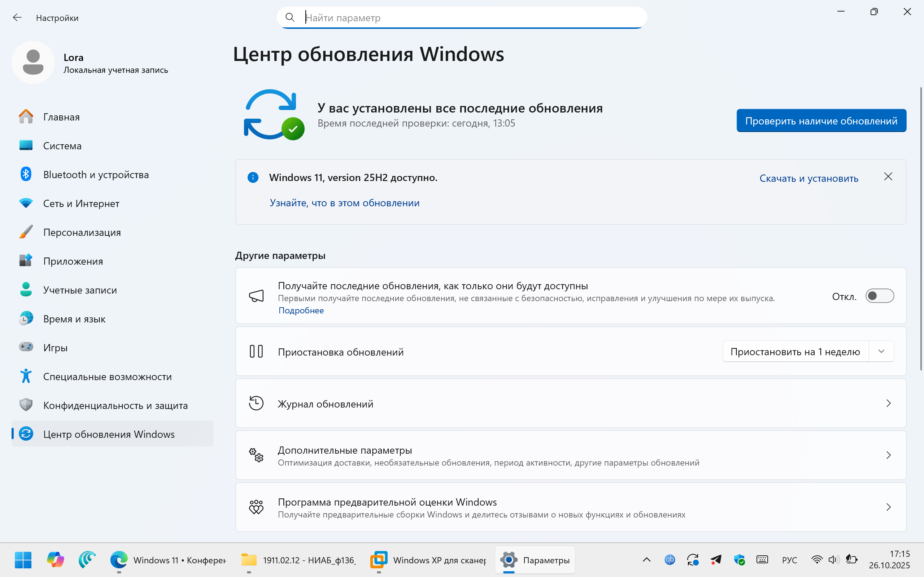
Task: Go to Сеть и Интернет settings
Action: 81,203
